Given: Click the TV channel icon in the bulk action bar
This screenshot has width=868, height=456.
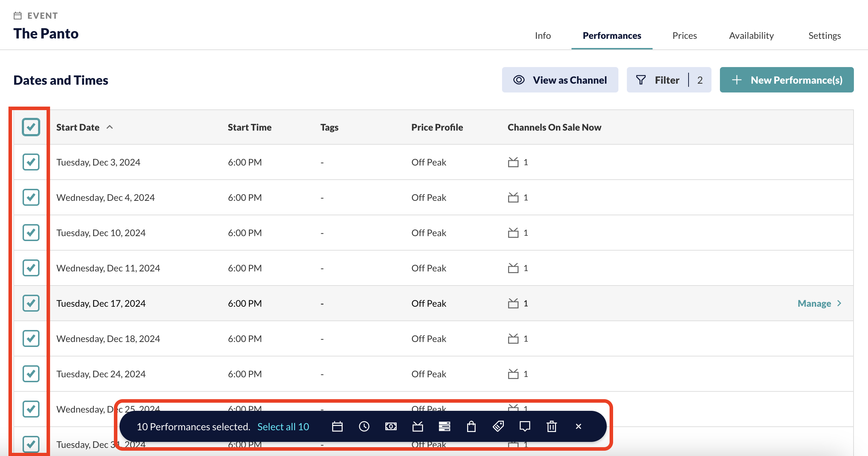Looking at the screenshot, I should [x=418, y=426].
